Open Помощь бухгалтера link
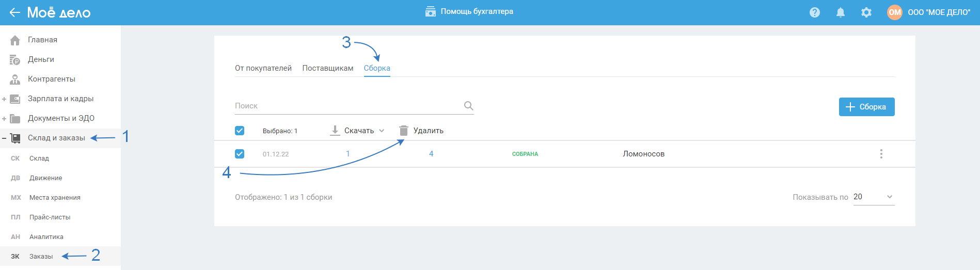 point(469,12)
